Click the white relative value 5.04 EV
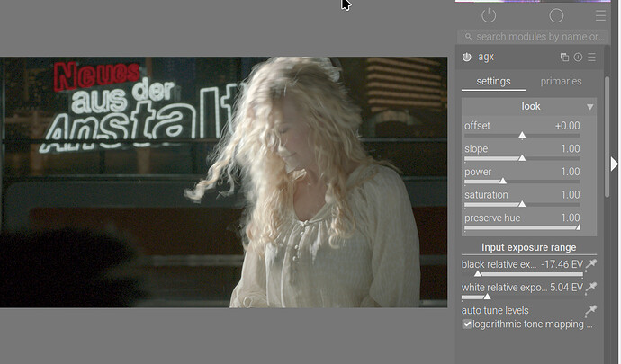This screenshot has height=364, width=621. pos(566,288)
